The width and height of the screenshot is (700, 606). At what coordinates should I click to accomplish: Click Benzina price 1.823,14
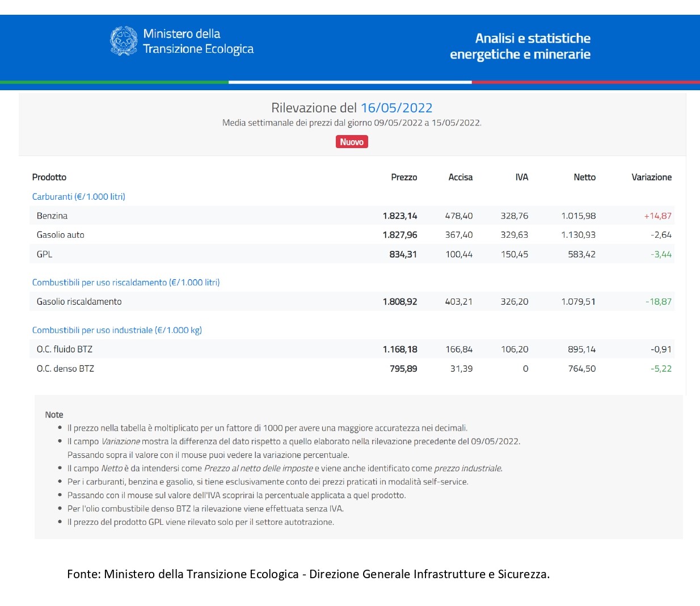tap(400, 216)
